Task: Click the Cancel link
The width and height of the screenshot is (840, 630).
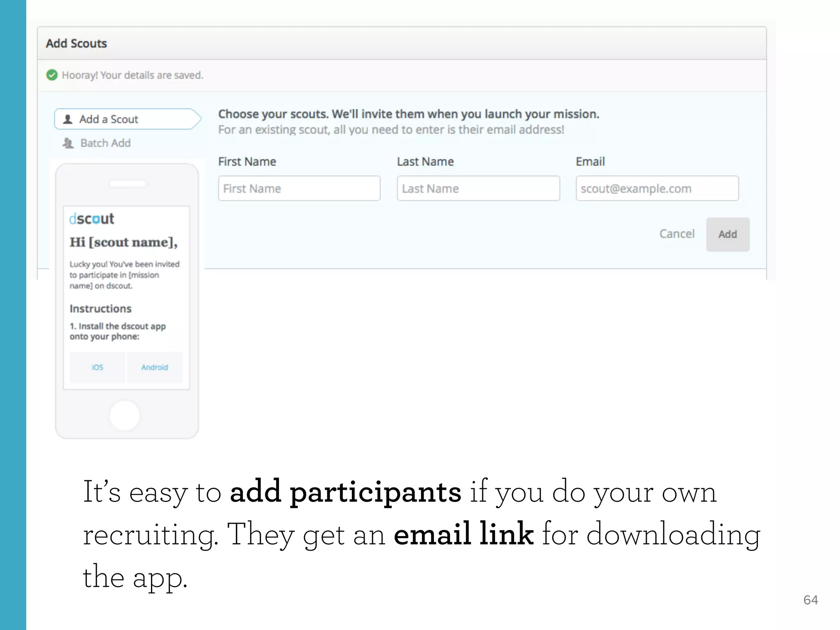Action: (677, 234)
